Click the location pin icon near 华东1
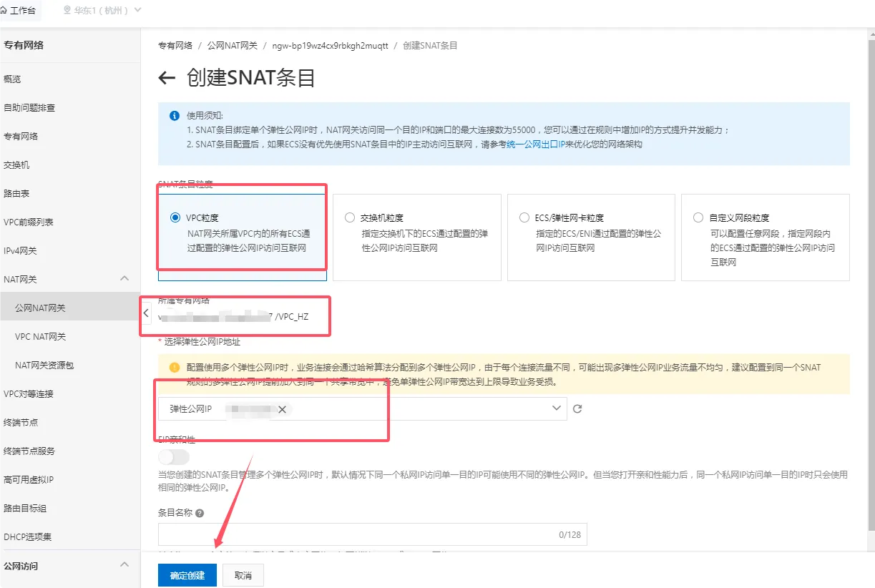Image resolution: width=875 pixels, height=588 pixels. (67, 11)
